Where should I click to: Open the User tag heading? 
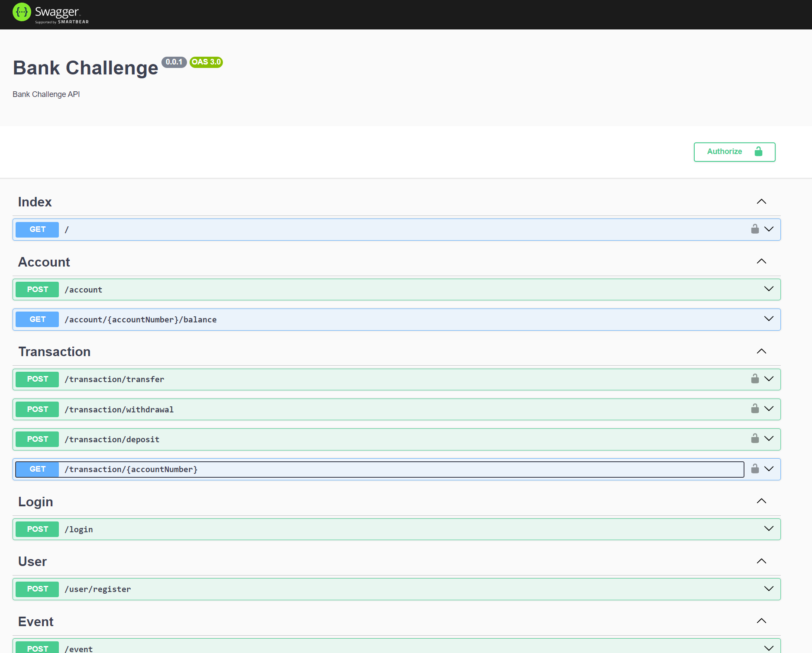(32, 562)
